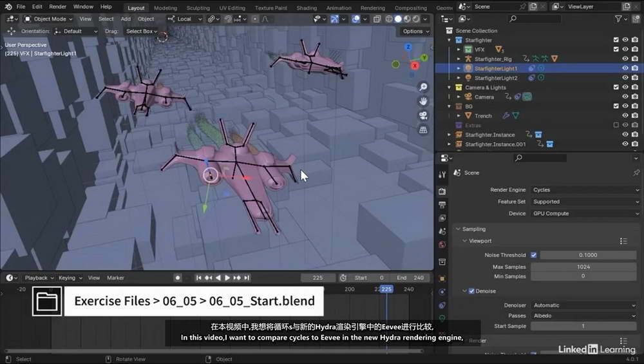Play the animation forward
This screenshot has height=364, width=644.
pos(227,278)
